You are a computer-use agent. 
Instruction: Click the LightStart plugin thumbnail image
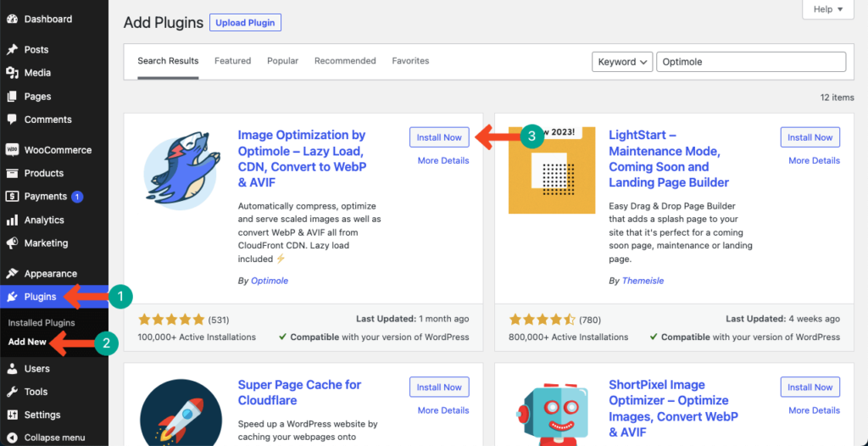point(550,170)
